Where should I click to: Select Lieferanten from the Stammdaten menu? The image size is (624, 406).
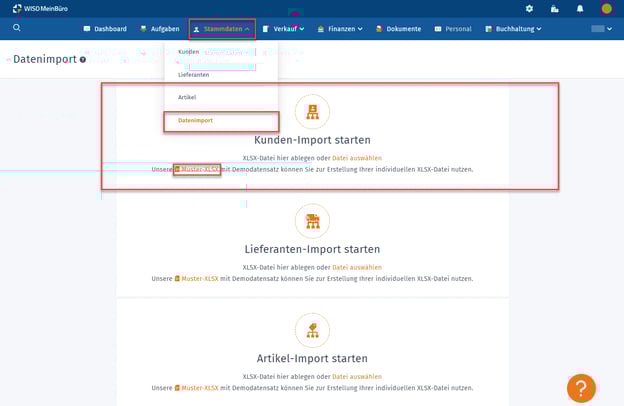point(194,75)
